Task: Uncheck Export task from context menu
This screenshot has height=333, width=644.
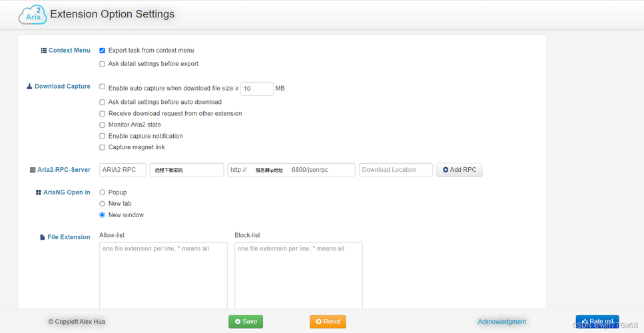Action: click(x=103, y=51)
